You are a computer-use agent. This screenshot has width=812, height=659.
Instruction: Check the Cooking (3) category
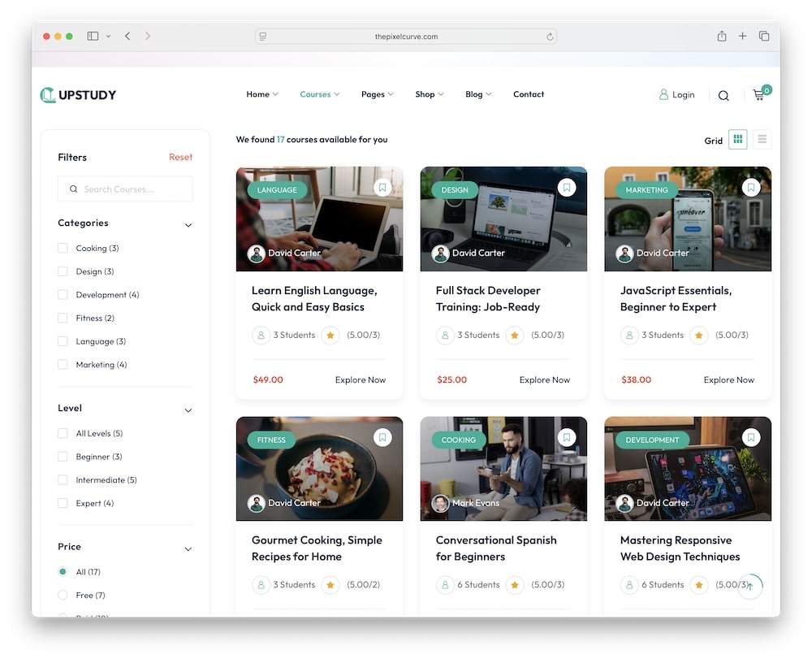(x=63, y=248)
